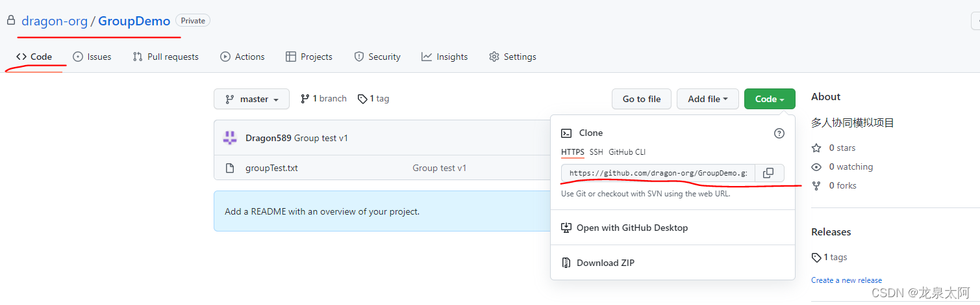The width and height of the screenshot is (980, 305).
Task: Click the terminal icon beside Clone
Action: (x=566, y=133)
